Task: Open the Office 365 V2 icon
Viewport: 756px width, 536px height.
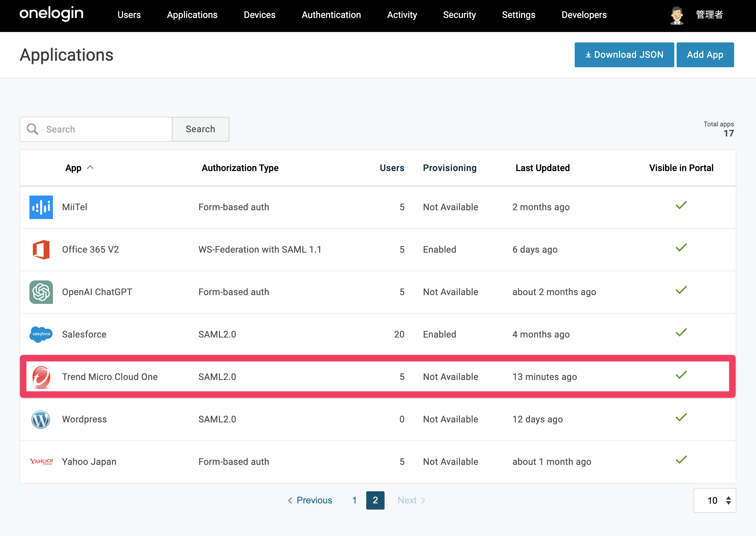Action: click(x=41, y=249)
